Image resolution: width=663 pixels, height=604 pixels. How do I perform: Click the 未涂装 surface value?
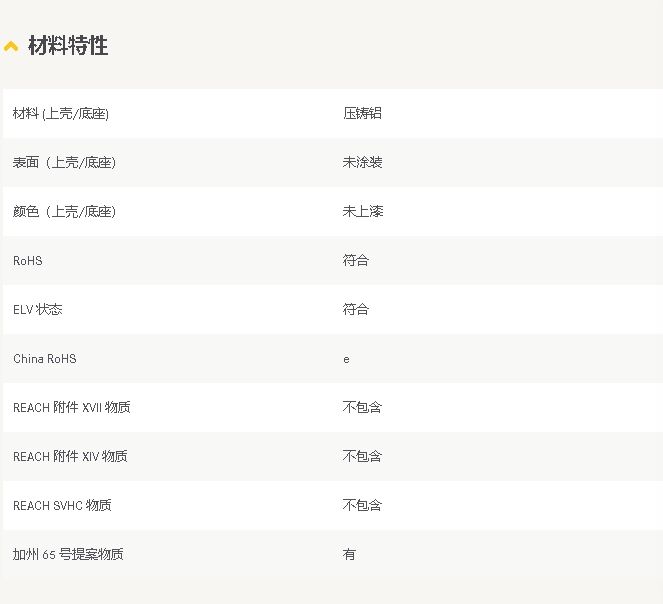[x=362, y=162]
